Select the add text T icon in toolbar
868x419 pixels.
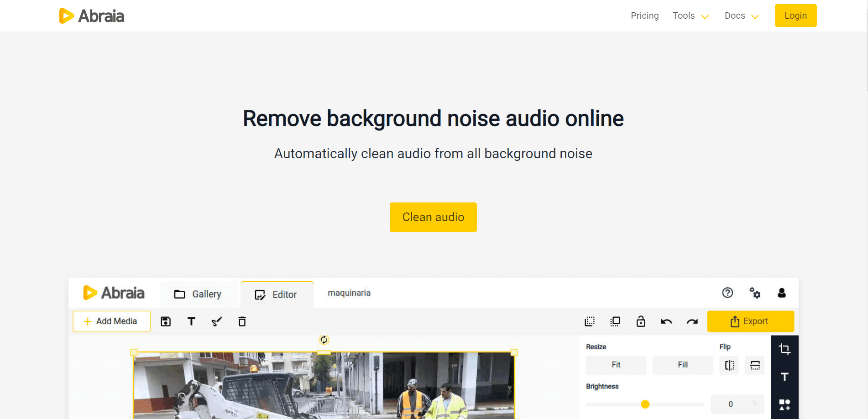tap(191, 321)
